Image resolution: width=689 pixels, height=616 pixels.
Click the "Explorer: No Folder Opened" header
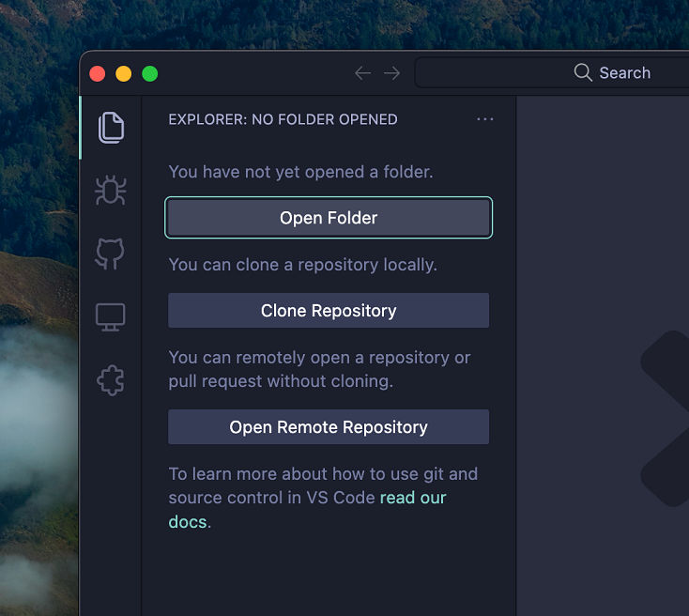coord(283,119)
